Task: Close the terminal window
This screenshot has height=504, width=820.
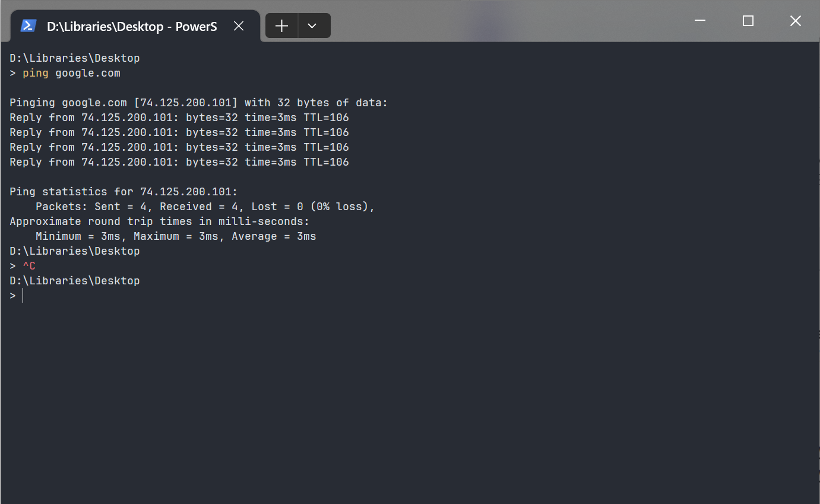Action: [x=796, y=21]
